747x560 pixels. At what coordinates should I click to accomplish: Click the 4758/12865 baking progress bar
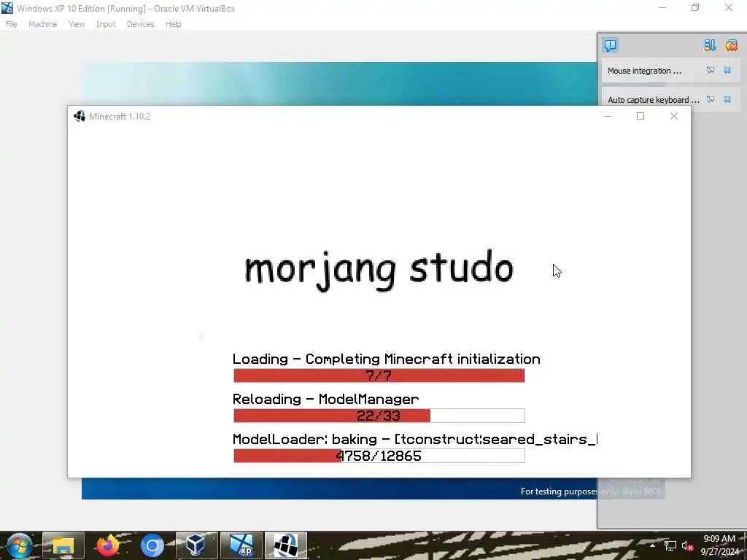click(379, 455)
